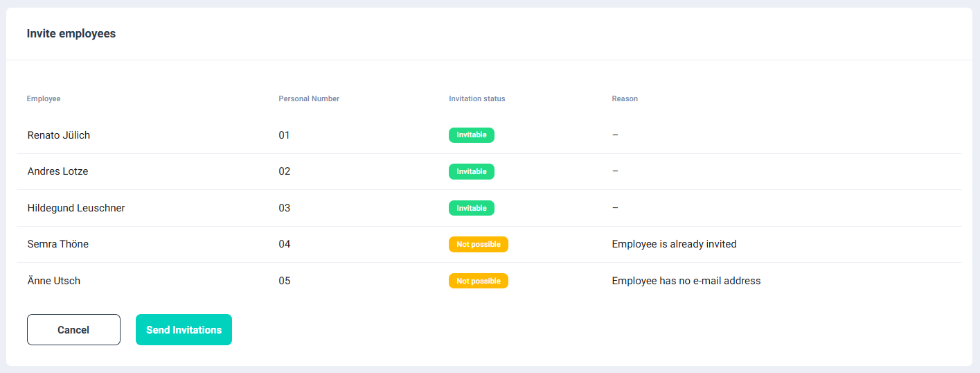Image resolution: width=980 pixels, height=373 pixels.
Task: Select employee Hildegund Leuschner
Action: pos(76,208)
